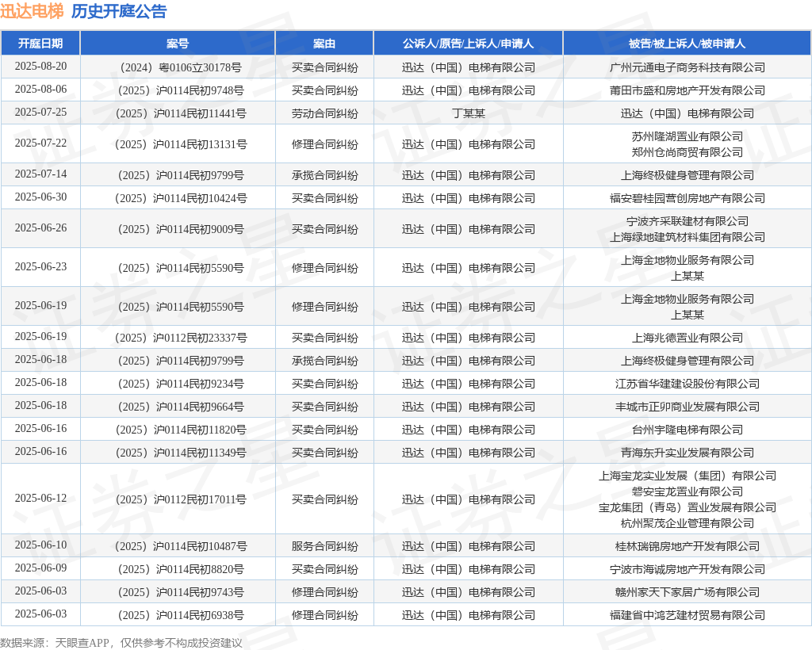Viewport: 812px width, 650px height.
Task: Click defendant 宁波齐采联建材有限公司
Action: 688,221
